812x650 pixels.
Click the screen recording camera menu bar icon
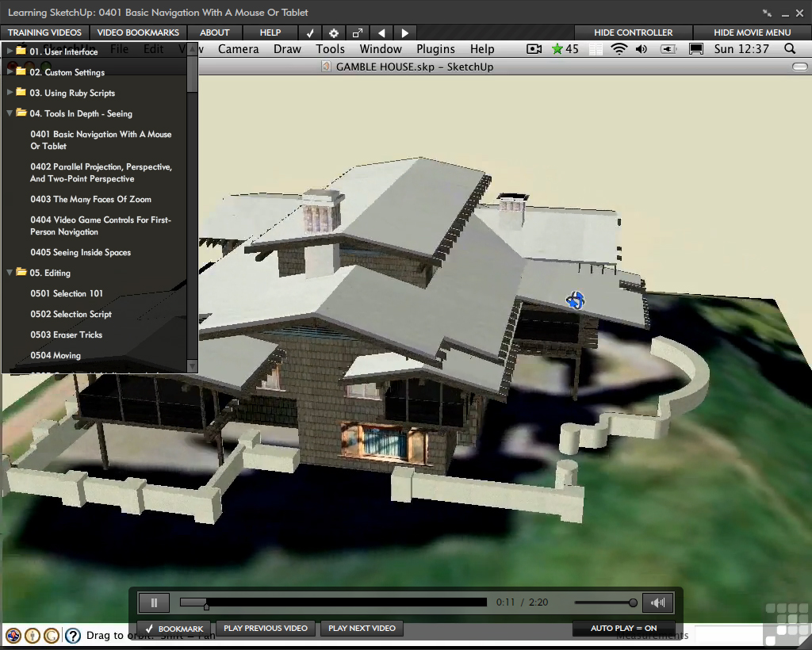534,49
